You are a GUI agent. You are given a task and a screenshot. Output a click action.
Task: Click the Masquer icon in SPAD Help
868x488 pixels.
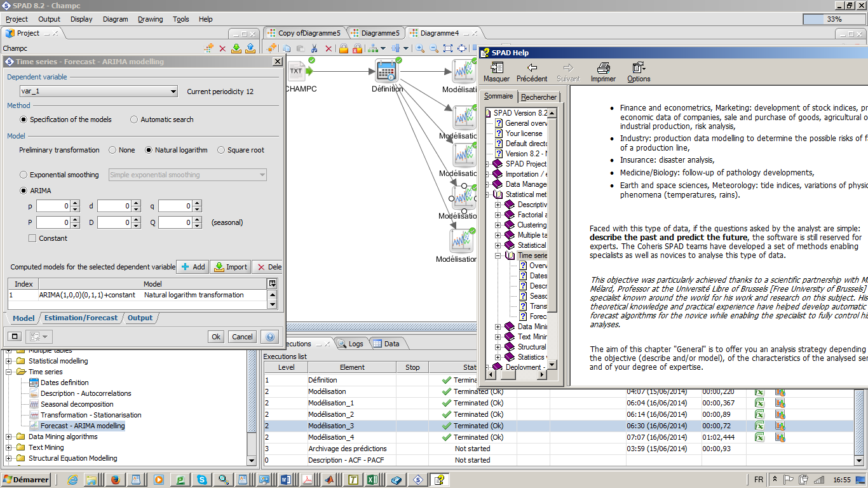click(497, 67)
